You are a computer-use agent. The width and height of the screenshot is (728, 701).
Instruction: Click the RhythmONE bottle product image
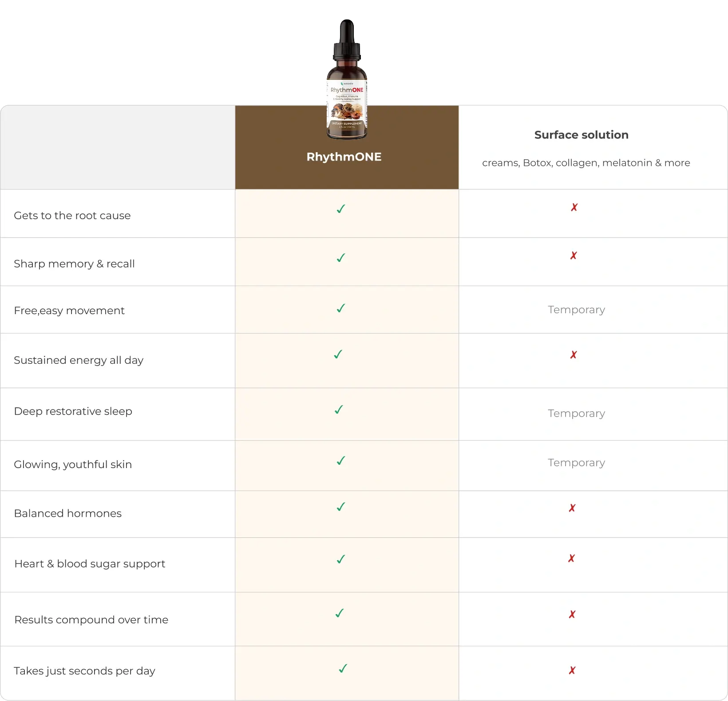click(347, 79)
